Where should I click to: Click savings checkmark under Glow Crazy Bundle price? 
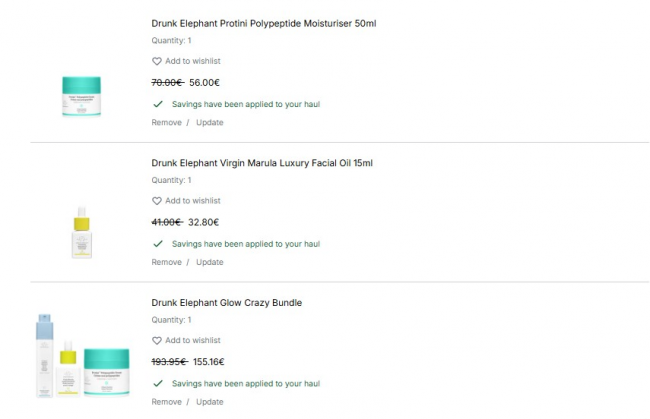158,383
